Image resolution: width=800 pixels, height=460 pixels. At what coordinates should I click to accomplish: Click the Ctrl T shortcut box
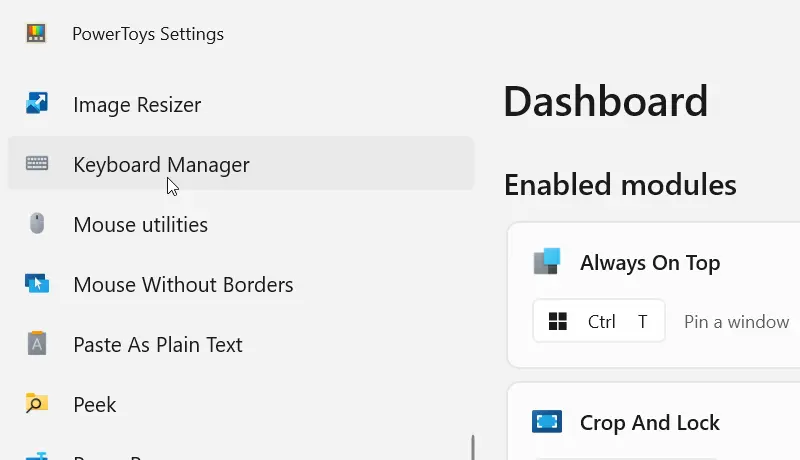(599, 321)
